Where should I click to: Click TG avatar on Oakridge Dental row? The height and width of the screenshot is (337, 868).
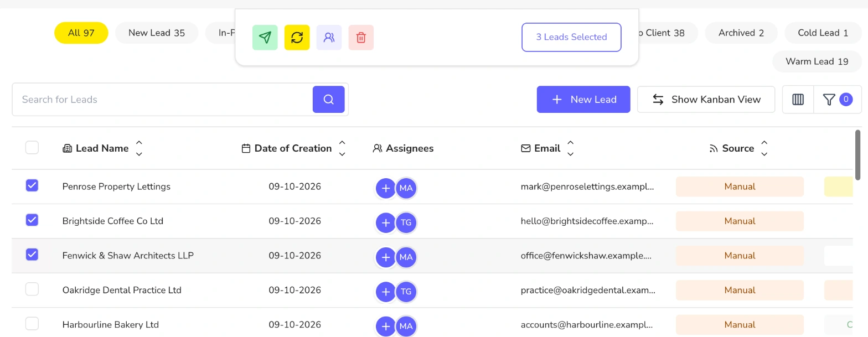tap(406, 292)
